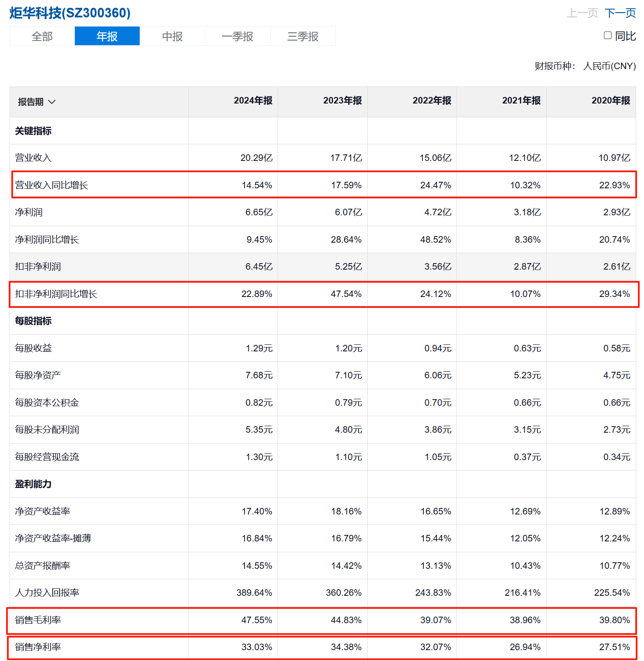
Task: Click the 2022年报 column header
Action: 432,100
